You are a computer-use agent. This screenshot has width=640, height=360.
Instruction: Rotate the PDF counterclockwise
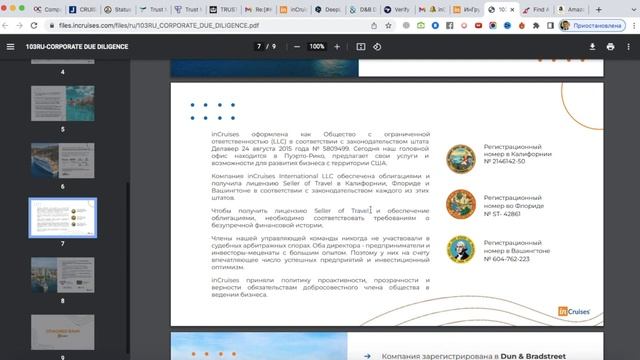click(377, 47)
